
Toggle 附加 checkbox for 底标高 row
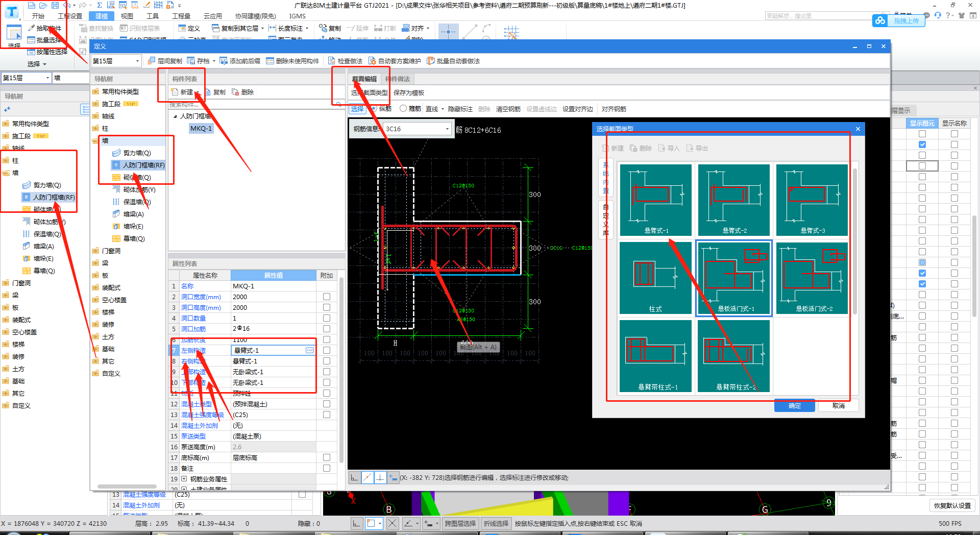(x=327, y=457)
